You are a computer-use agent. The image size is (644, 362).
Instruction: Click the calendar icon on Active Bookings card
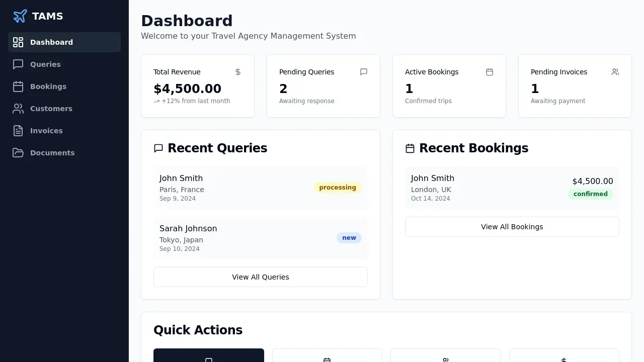click(490, 72)
